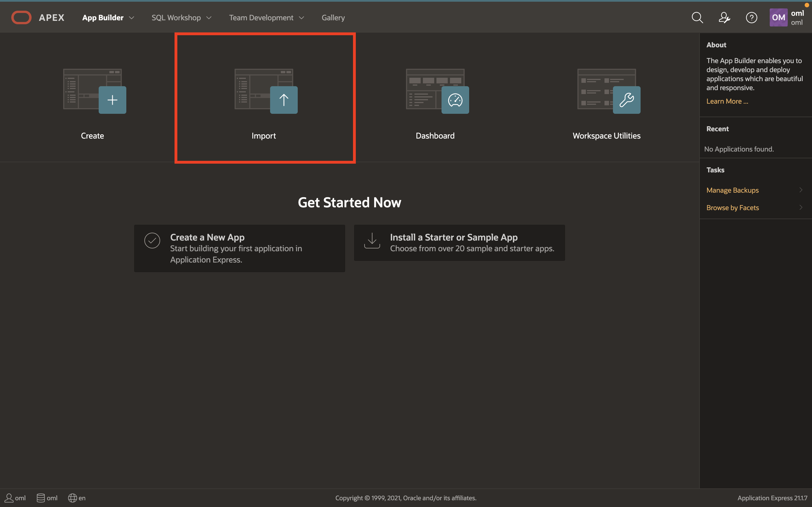
Task: Open Workspace Utilities wrench icon
Action: tap(626, 100)
